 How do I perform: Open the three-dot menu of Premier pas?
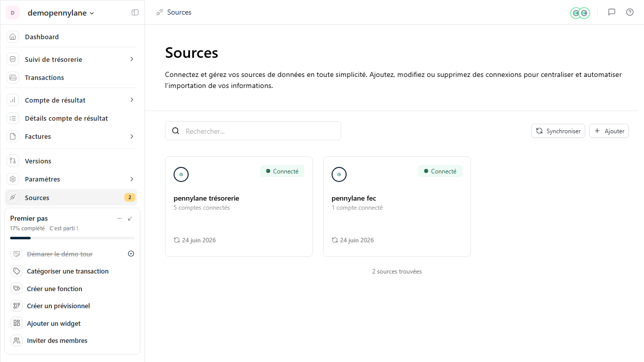(x=119, y=218)
